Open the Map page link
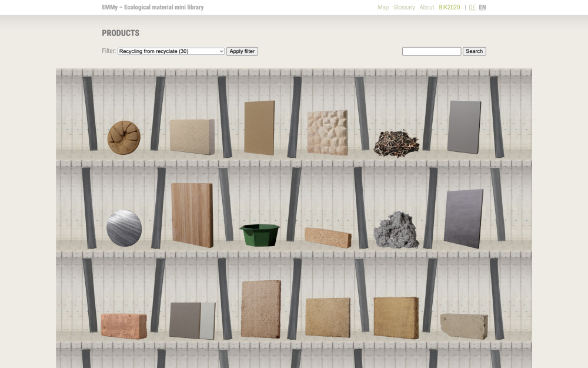The height and width of the screenshot is (368, 588). [383, 7]
